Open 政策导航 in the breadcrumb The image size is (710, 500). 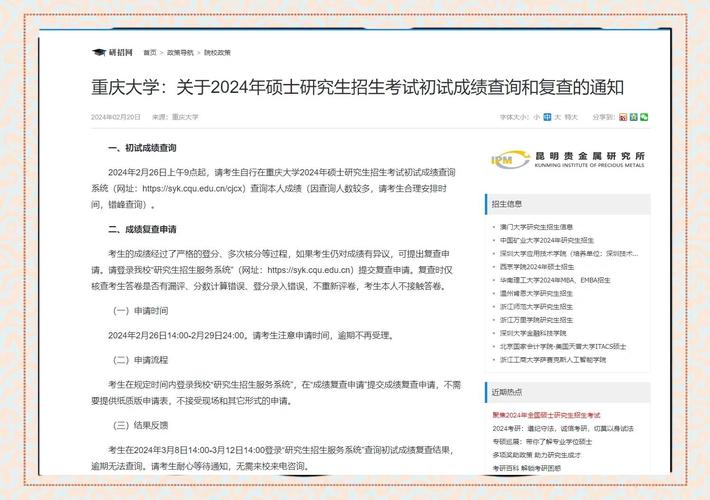coord(180,53)
